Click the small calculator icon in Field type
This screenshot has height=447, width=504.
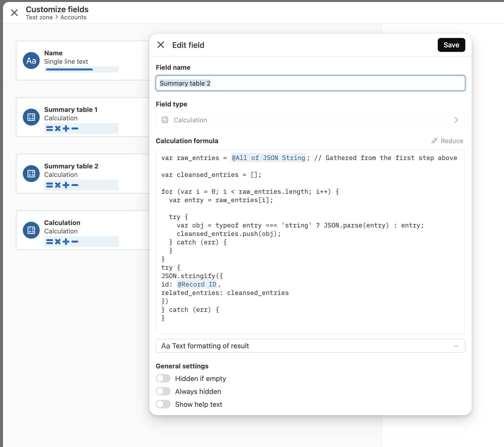point(165,120)
